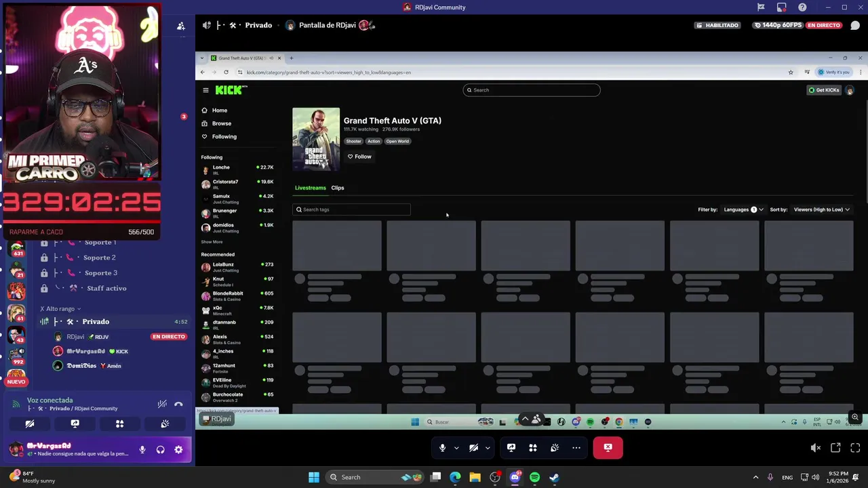
Task: Open xQc channel in Recommended list
Action: pyautogui.click(x=237, y=310)
